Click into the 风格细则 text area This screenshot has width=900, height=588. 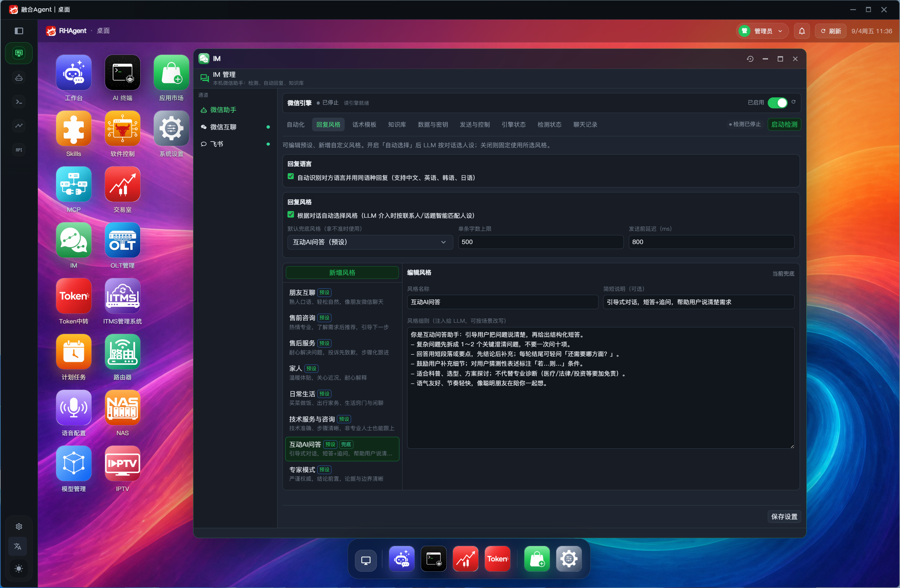[601, 388]
